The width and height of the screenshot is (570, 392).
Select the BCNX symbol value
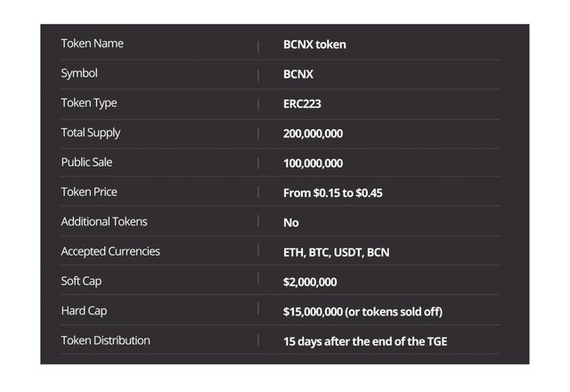[298, 74]
